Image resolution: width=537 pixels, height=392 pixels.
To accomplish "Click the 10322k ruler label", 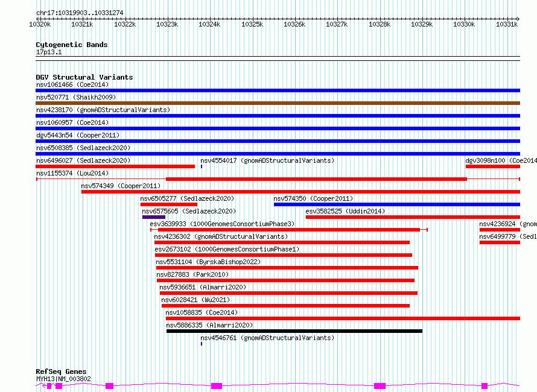I will 125,24.
